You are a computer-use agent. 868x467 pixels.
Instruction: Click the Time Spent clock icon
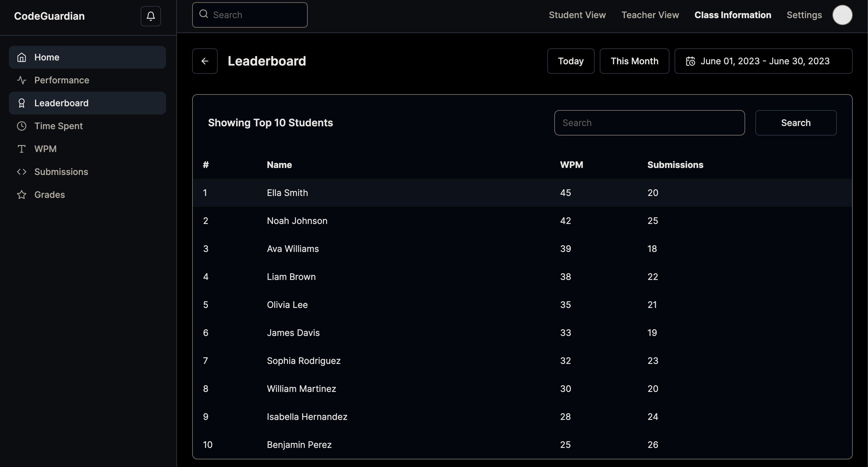point(22,126)
